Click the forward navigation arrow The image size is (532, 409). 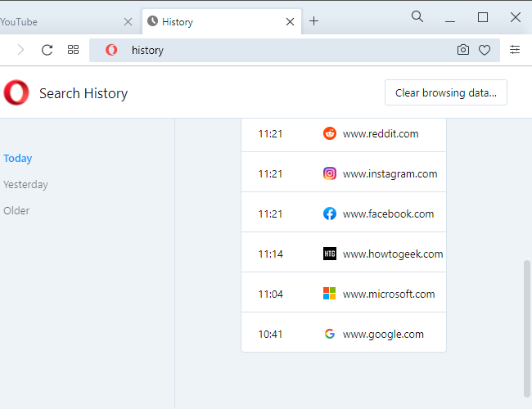(21, 50)
